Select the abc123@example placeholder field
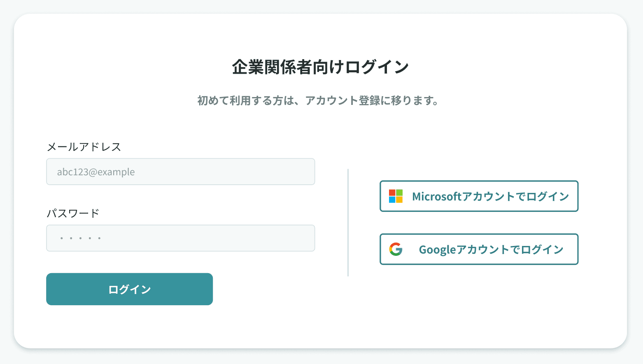Viewport: 643px width, 364px height. [x=180, y=172]
